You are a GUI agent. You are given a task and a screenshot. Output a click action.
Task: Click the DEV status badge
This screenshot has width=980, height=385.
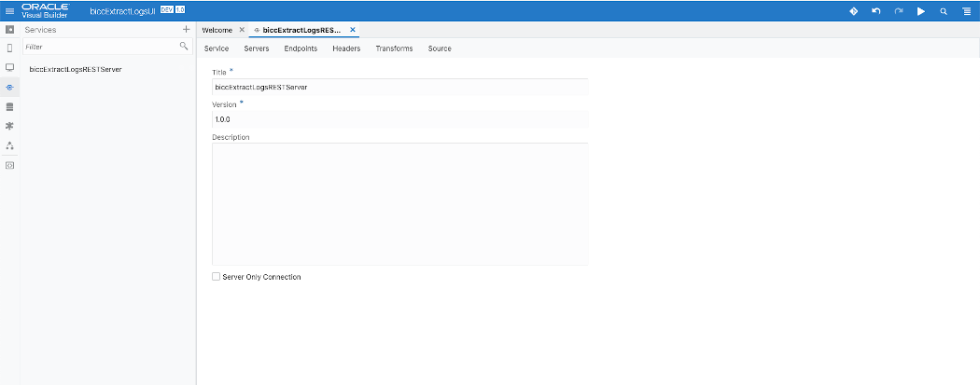click(x=166, y=10)
